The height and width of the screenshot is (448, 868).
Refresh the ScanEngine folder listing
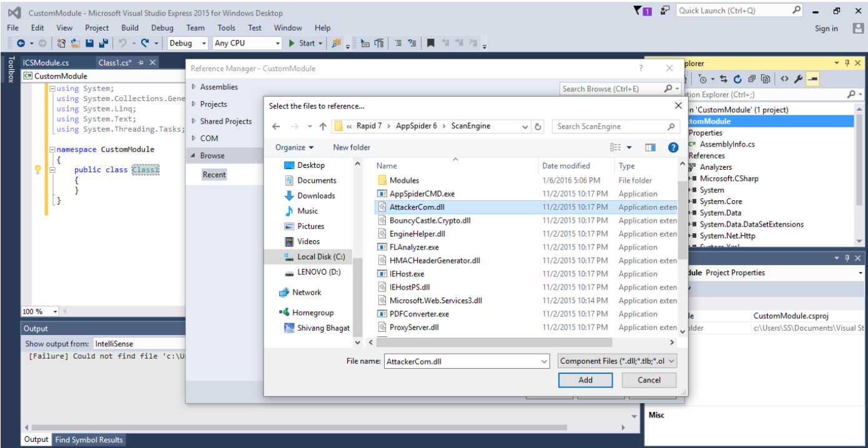click(x=539, y=126)
